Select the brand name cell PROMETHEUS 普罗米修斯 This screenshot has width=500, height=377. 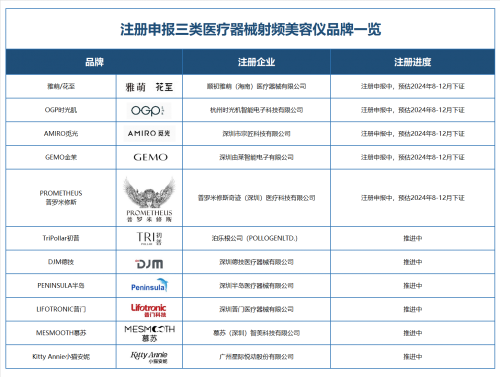pyautogui.click(x=61, y=198)
